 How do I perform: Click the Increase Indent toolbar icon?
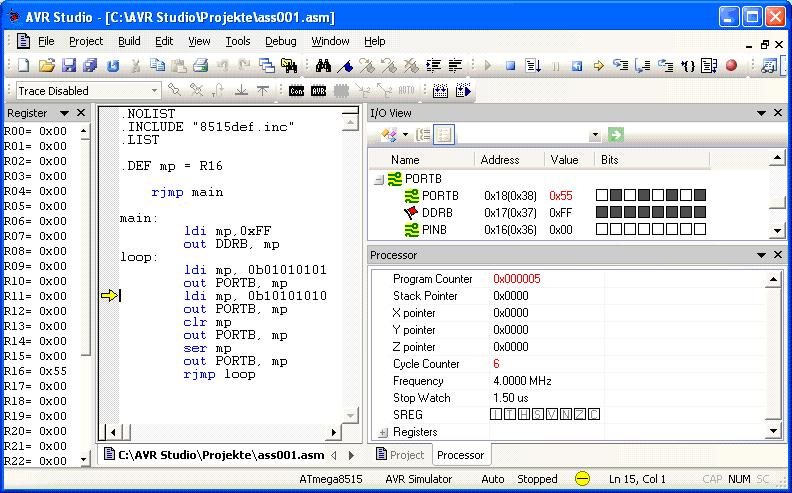(433, 65)
